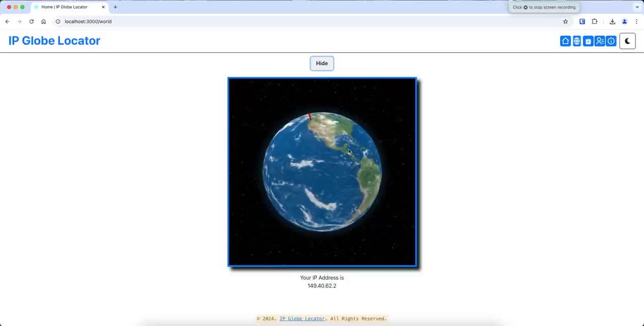Hide the globe with Hide button
The height and width of the screenshot is (326, 644).
coord(322,63)
